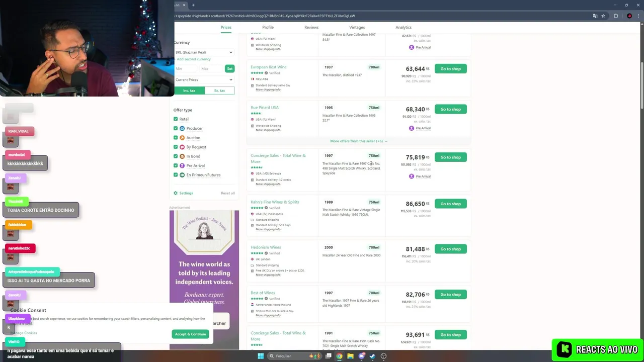Open Kahn's Fine Wines & Spirits link

pyautogui.click(x=275, y=202)
